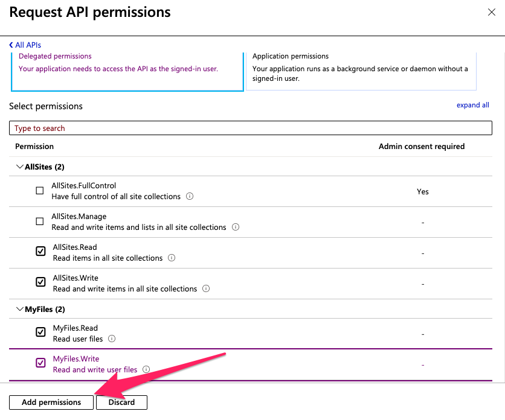Close the Request API permissions panel
This screenshot has width=505, height=420.
492,12
